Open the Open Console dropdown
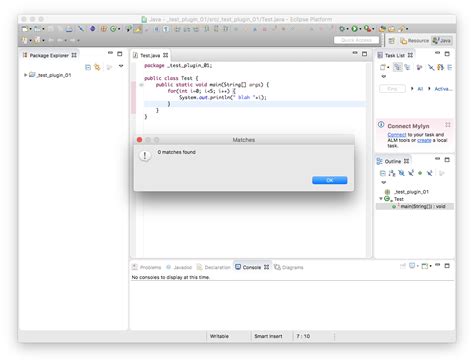 pos(430,266)
